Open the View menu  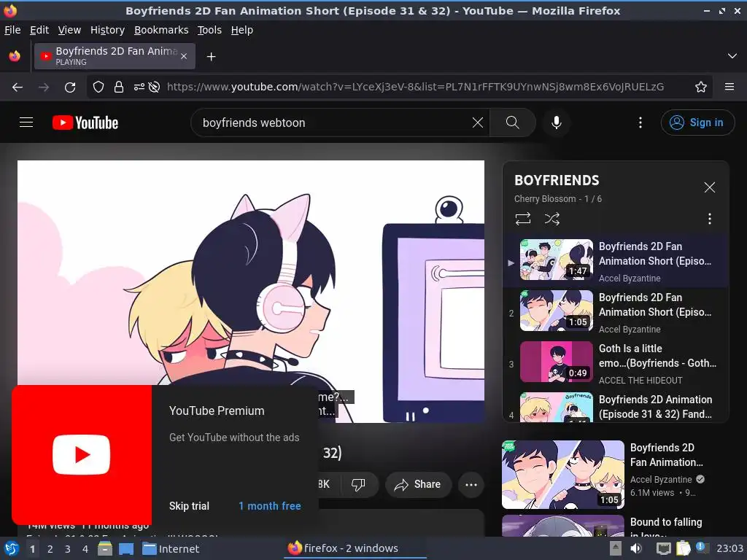(69, 30)
